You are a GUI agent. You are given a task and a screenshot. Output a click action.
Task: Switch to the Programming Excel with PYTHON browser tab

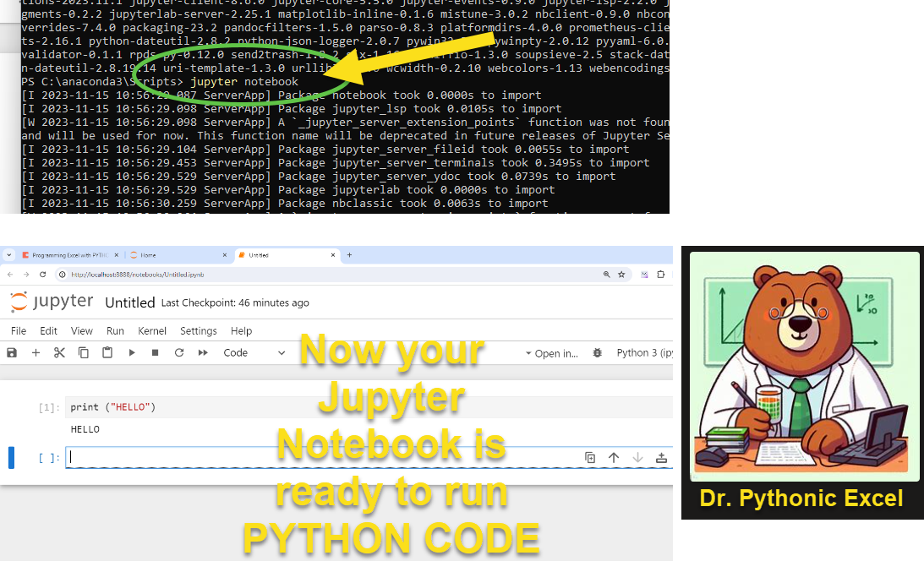click(69, 255)
